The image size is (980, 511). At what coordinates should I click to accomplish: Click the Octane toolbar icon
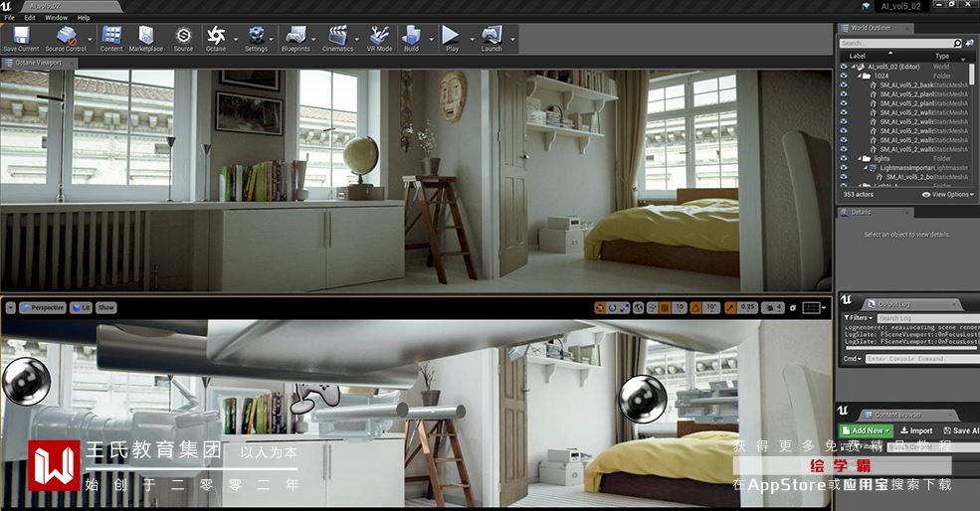(216, 38)
